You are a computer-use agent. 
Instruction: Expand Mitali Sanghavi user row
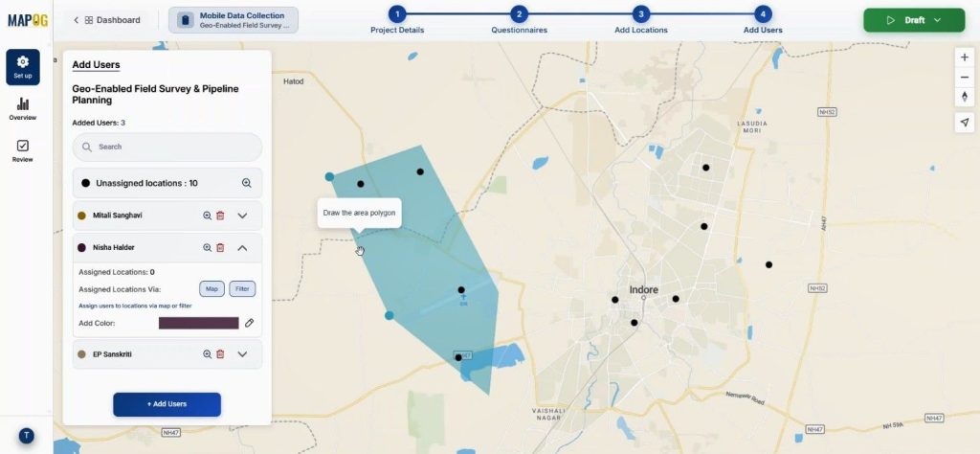coord(242,216)
